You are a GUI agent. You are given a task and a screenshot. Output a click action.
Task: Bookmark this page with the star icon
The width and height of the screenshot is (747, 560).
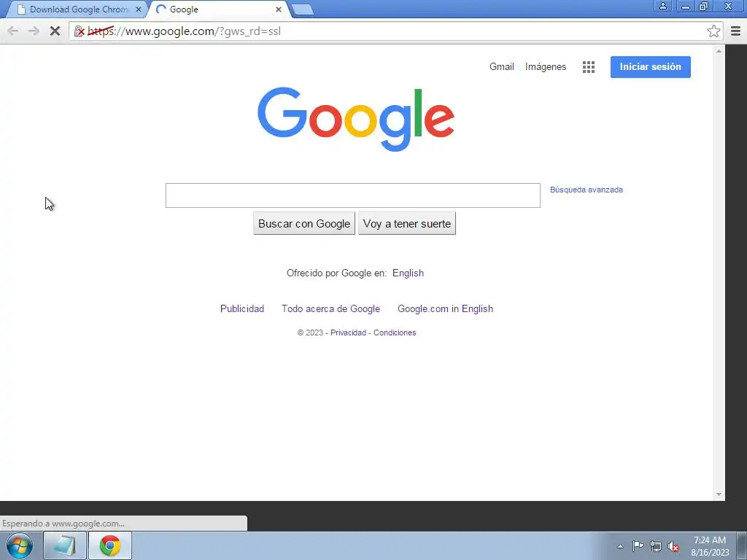(x=713, y=31)
